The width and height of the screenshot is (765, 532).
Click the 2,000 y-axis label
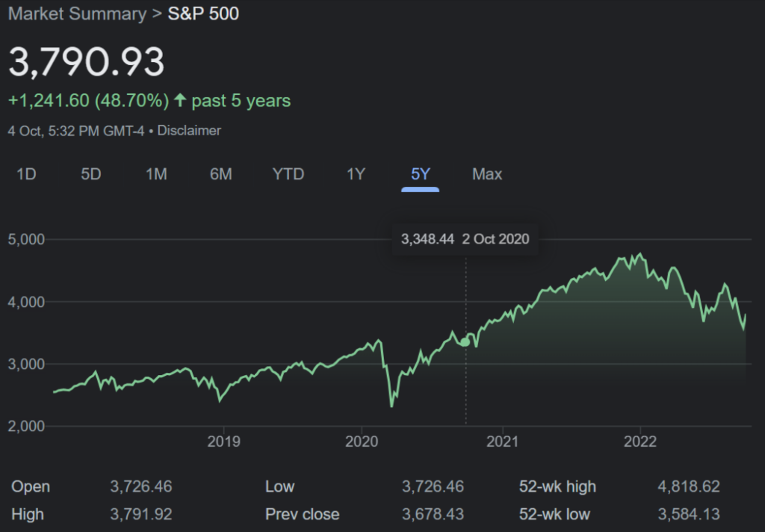[x=26, y=426]
